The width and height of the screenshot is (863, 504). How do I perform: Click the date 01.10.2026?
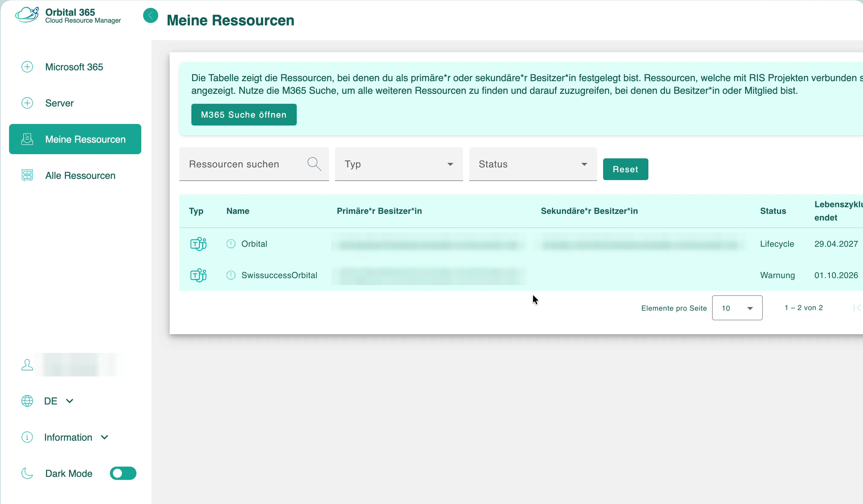click(836, 275)
